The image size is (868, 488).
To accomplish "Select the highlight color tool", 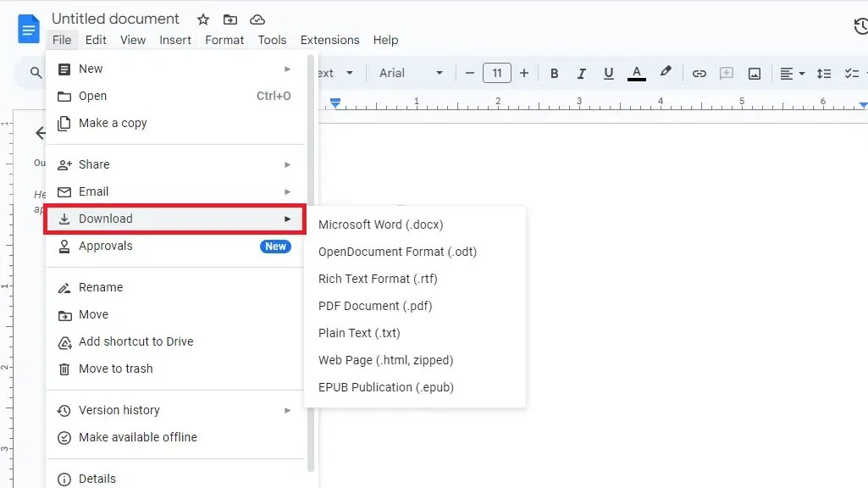I will [x=666, y=73].
